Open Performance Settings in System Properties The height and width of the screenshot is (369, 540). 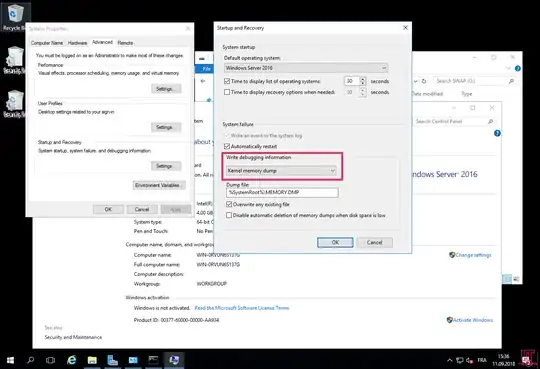tap(166, 89)
